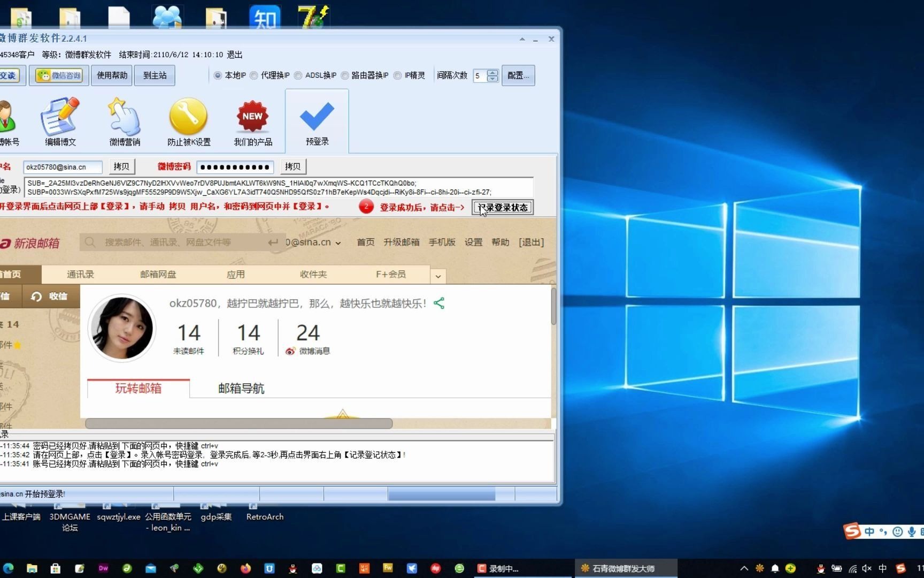The width and height of the screenshot is (924, 578).
Task: Click the 到主站 button
Action: pyautogui.click(x=155, y=75)
